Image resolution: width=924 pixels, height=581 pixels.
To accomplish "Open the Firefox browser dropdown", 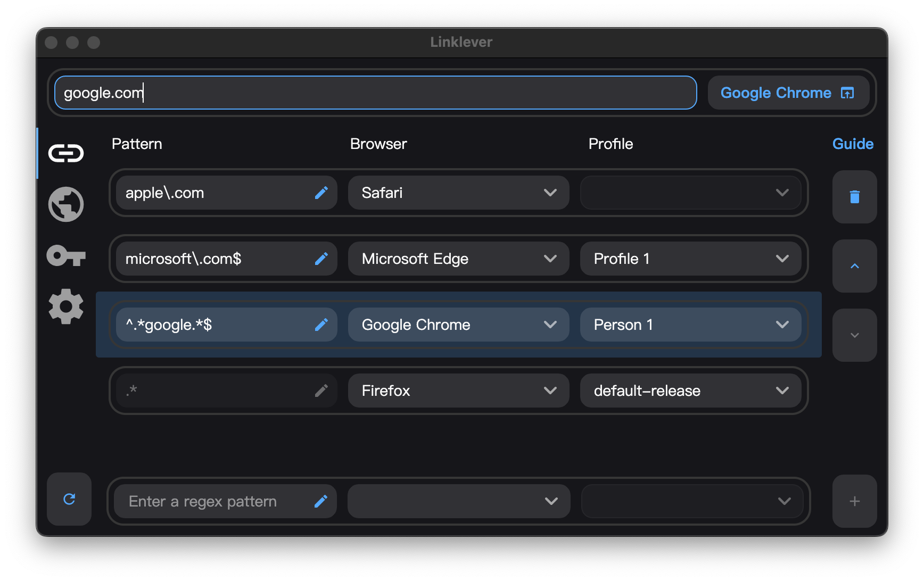I will pyautogui.click(x=458, y=391).
